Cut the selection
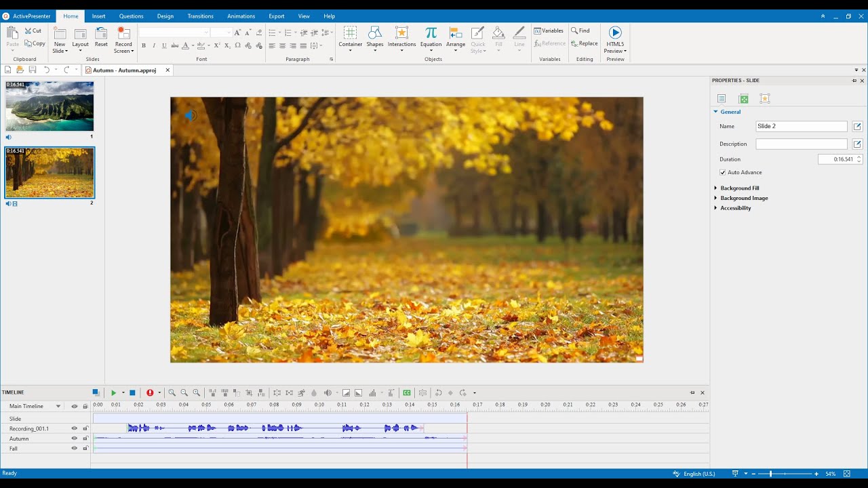The image size is (868, 488). [x=33, y=30]
